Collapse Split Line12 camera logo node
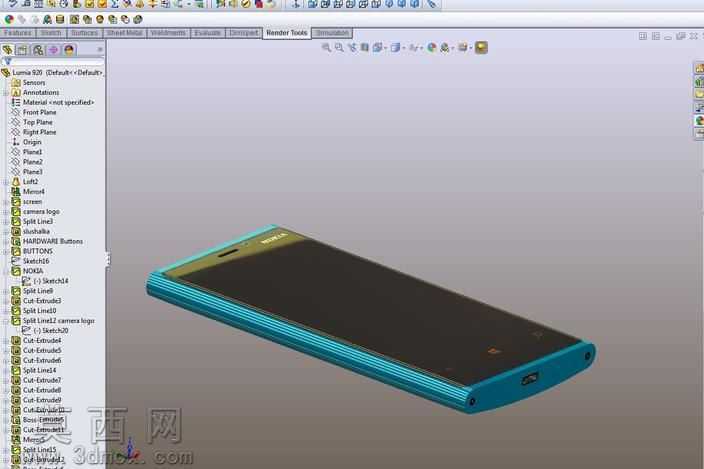This screenshot has height=469, width=704. point(6,321)
